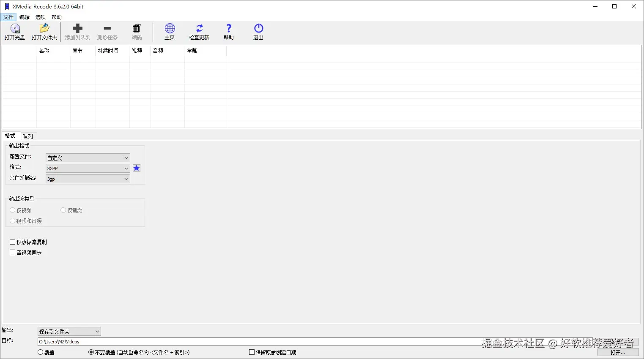Expand the 输出 dropdown showing 保存到文件夹
The height and width of the screenshot is (359, 644).
tap(69, 332)
